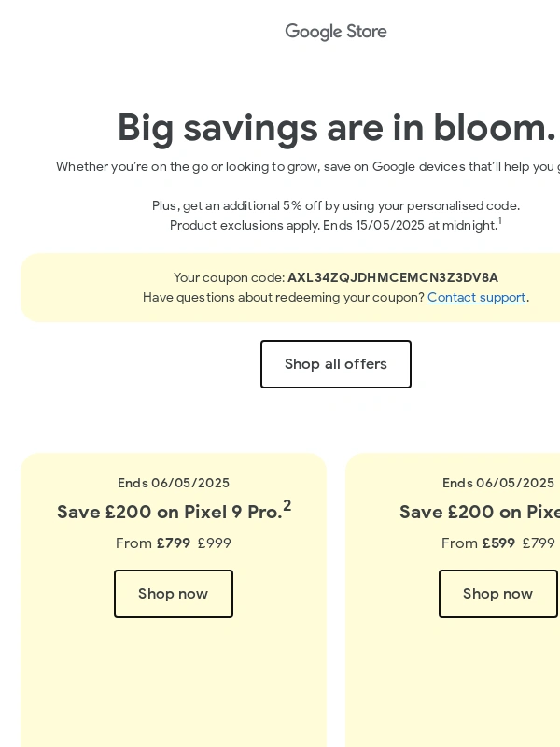Viewport: 560px width, 747px height.
Task: Click the Shop all offers button
Action: (336, 364)
